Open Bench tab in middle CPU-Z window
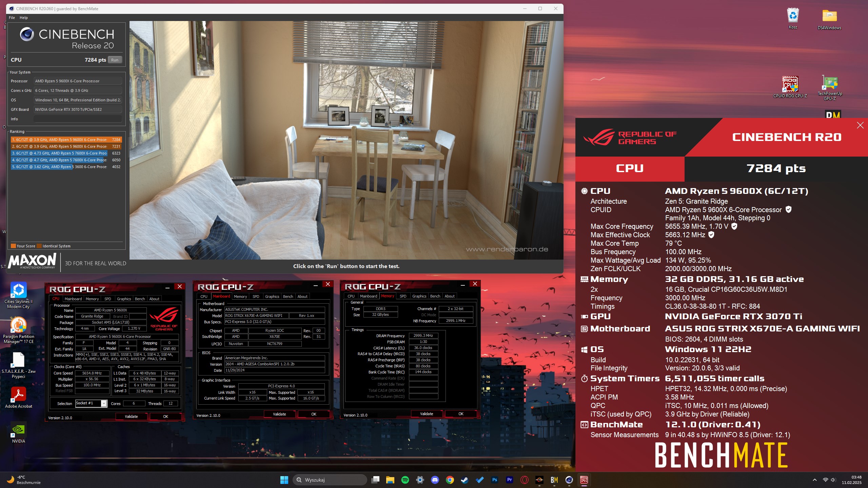Image resolution: width=868 pixels, height=488 pixels. 288,297
